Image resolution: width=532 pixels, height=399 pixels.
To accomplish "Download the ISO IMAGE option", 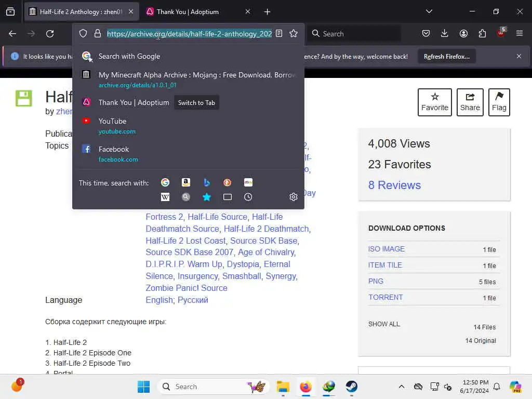I will [x=387, y=249].
